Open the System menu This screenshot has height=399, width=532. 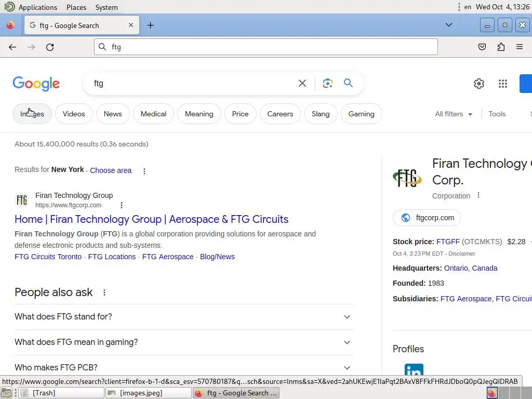[107, 7]
